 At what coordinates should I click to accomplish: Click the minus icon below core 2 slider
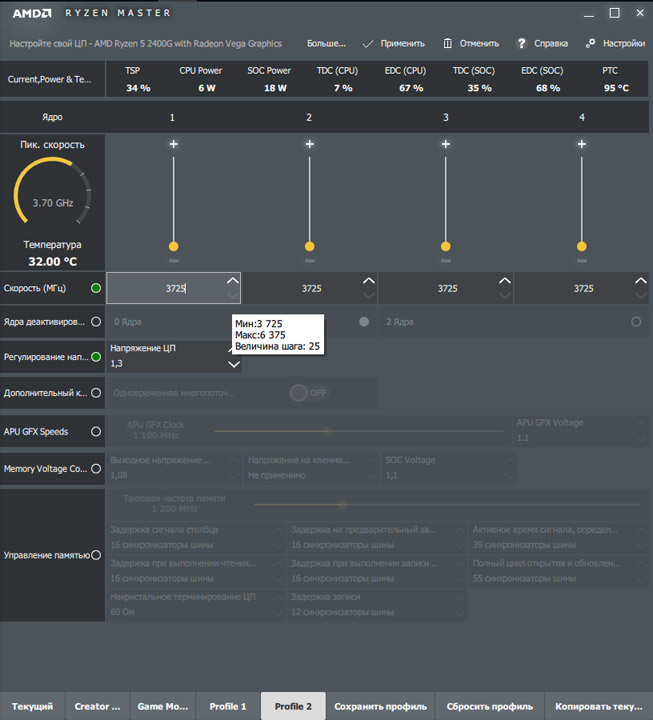pos(309,260)
